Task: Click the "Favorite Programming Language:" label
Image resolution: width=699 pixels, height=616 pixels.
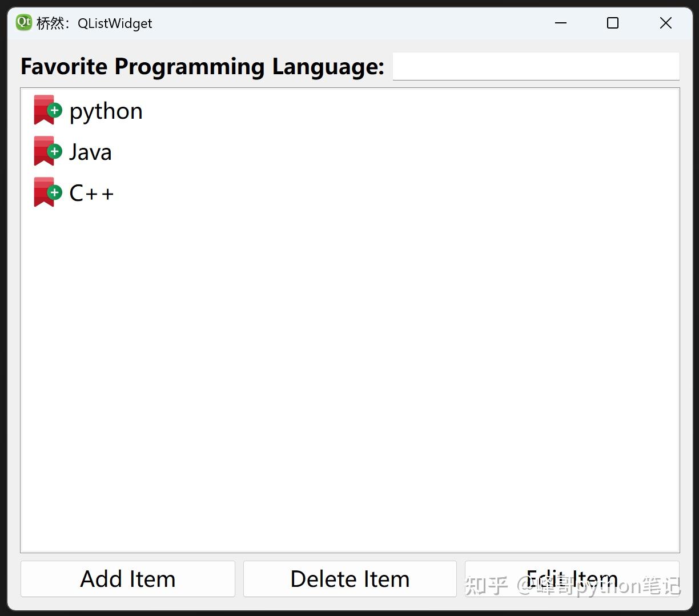Action: (x=202, y=66)
